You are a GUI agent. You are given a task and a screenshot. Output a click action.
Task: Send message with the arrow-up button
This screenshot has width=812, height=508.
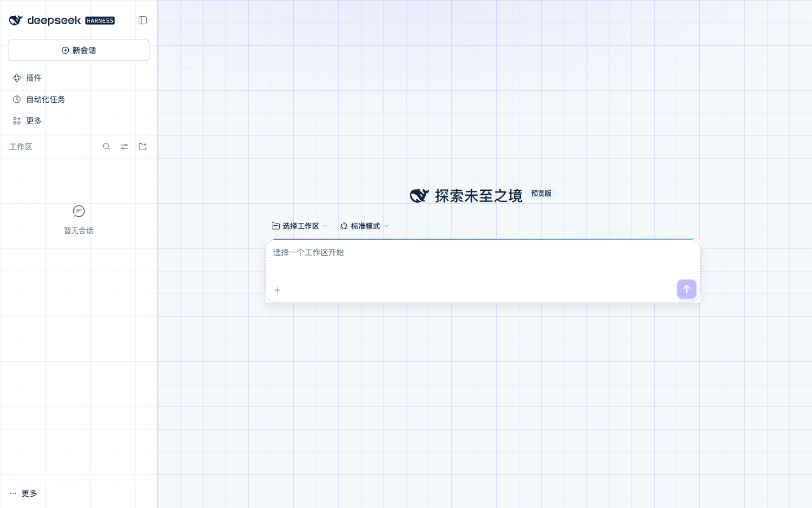pyautogui.click(x=687, y=289)
